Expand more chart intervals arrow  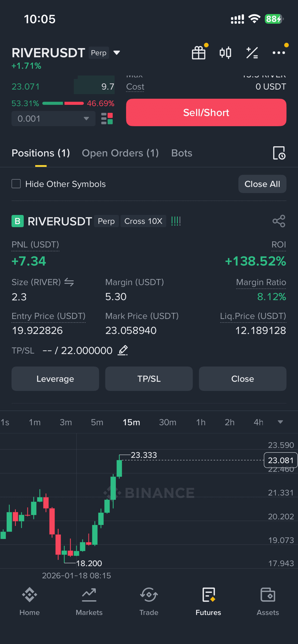click(280, 422)
